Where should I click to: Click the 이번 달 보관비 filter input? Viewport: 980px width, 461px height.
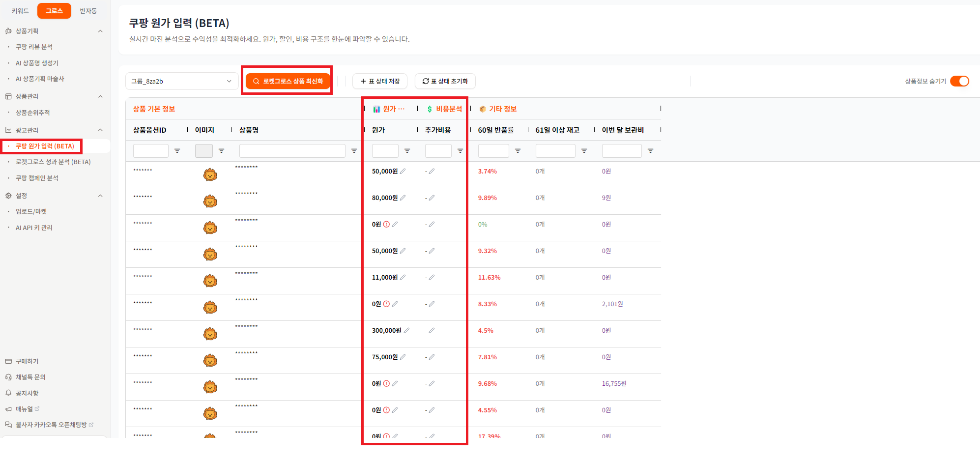pyautogui.click(x=622, y=151)
